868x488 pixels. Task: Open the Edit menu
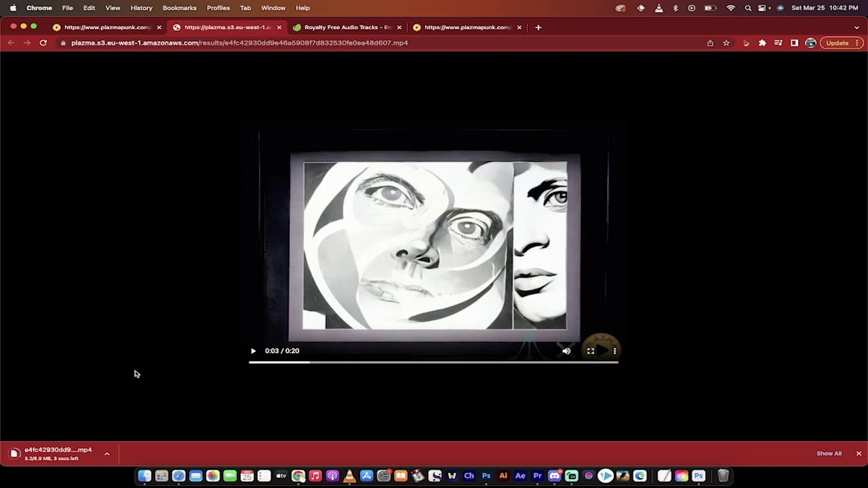[x=89, y=8]
